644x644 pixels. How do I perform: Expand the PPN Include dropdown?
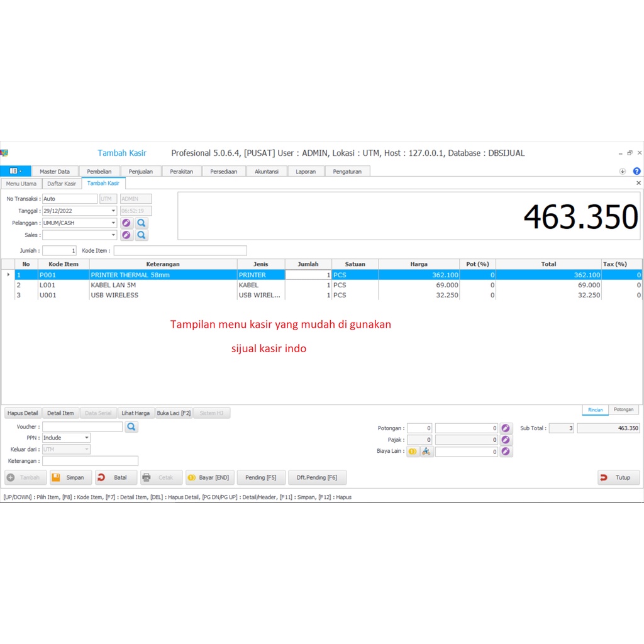point(87,438)
